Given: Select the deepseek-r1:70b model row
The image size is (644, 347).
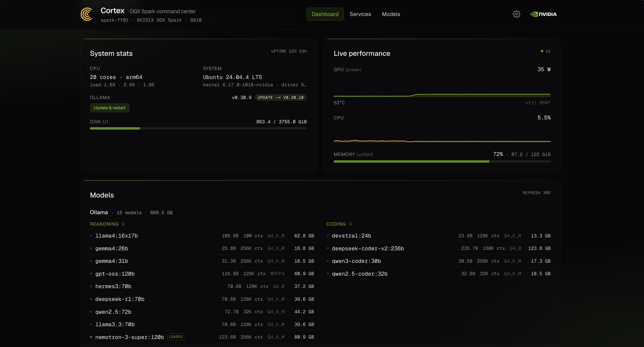Looking at the screenshot, I should 202,299.
